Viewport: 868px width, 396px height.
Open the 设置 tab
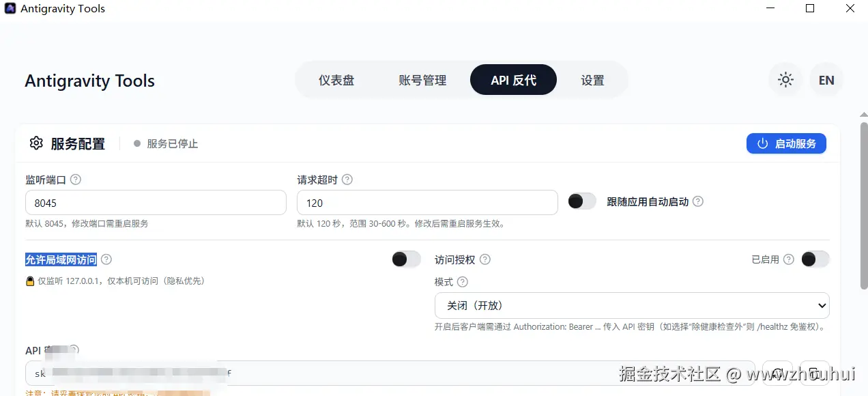coord(592,80)
